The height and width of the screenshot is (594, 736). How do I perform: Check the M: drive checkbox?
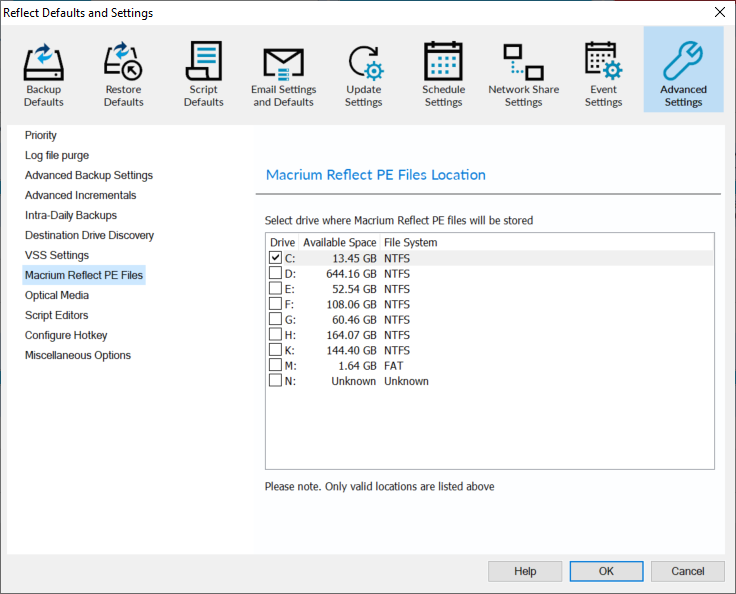pos(276,365)
